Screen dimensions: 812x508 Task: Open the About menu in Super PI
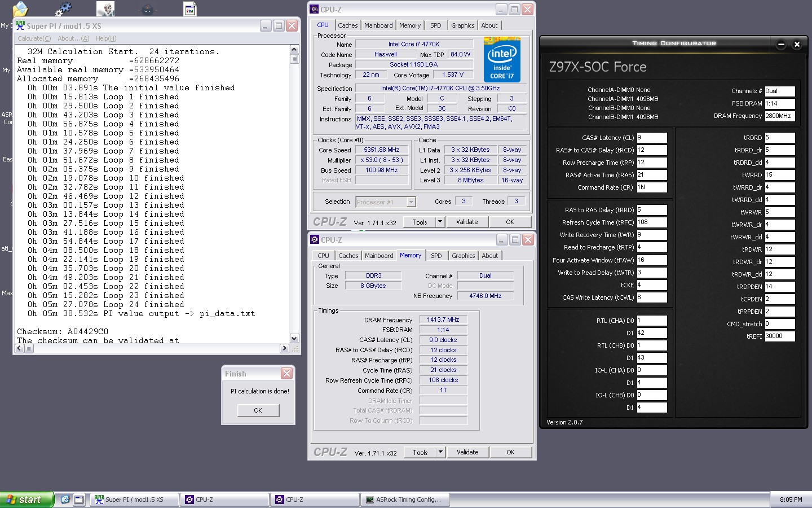pos(73,38)
